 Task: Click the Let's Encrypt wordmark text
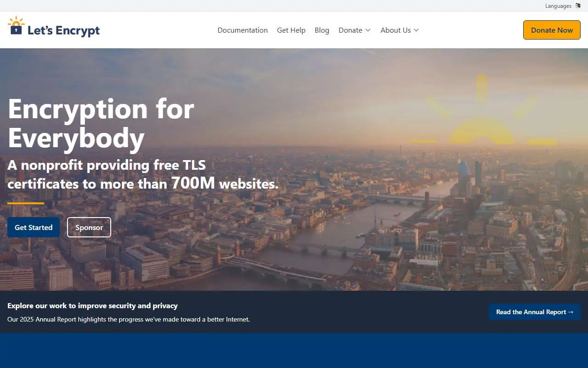click(x=63, y=31)
